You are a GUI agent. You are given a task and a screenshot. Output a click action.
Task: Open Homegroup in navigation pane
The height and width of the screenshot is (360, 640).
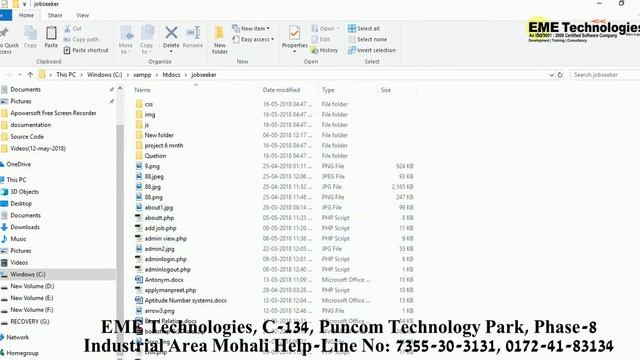tap(22, 353)
